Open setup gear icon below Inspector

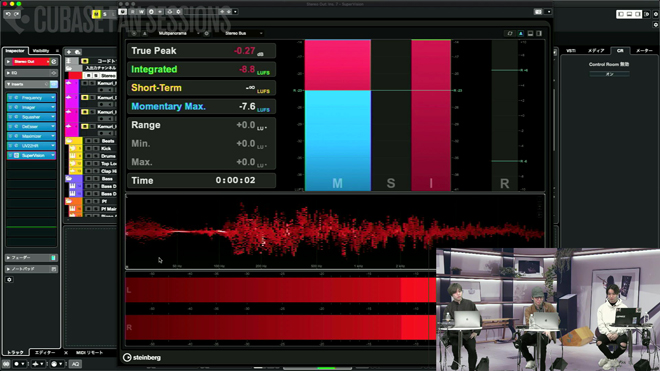click(9, 280)
